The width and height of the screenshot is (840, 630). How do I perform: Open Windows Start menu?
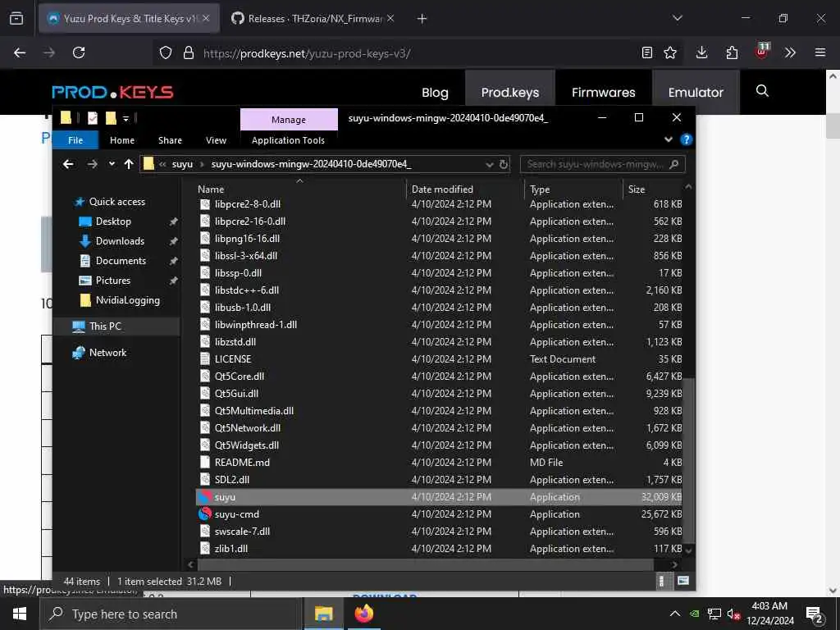coord(20,614)
